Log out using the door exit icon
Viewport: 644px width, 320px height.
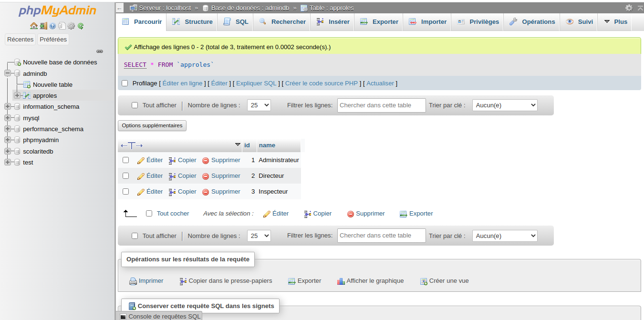point(43,26)
